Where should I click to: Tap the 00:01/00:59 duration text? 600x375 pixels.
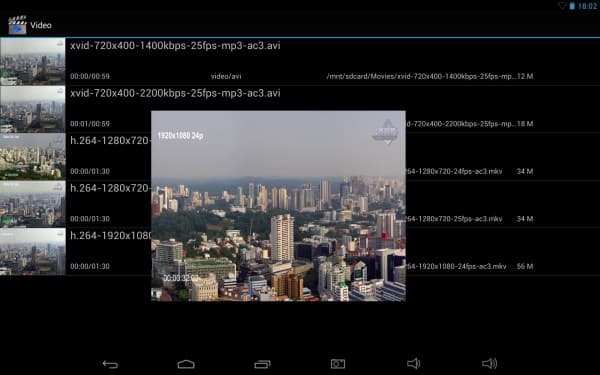90,124
